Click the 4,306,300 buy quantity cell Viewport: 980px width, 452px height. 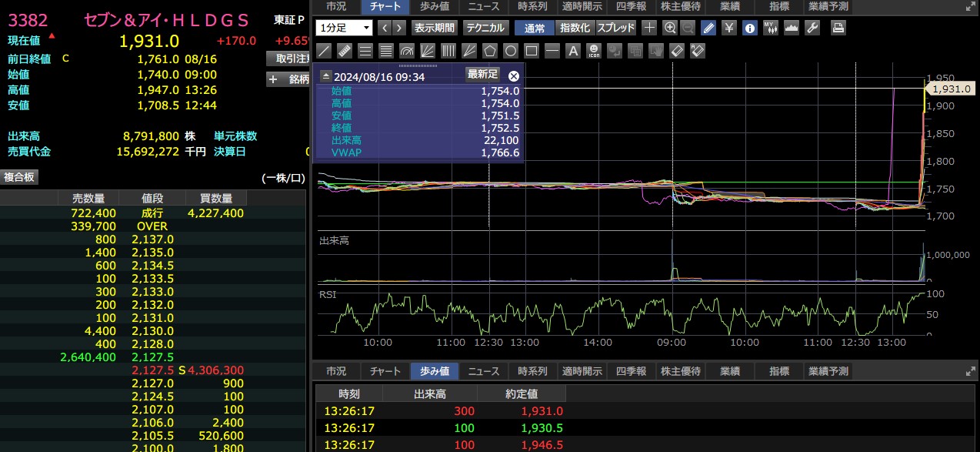[x=216, y=370]
